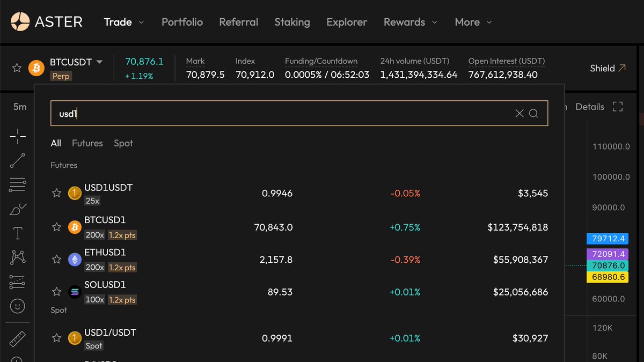Star the BTCUSD1 pair
This screenshot has height=362, width=644.
point(56,227)
